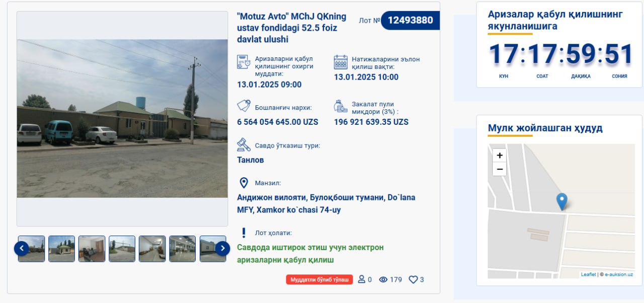The image size is (644, 303).
Task: Select seventh gallery thumbnail
Action: click(x=213, y=249)
